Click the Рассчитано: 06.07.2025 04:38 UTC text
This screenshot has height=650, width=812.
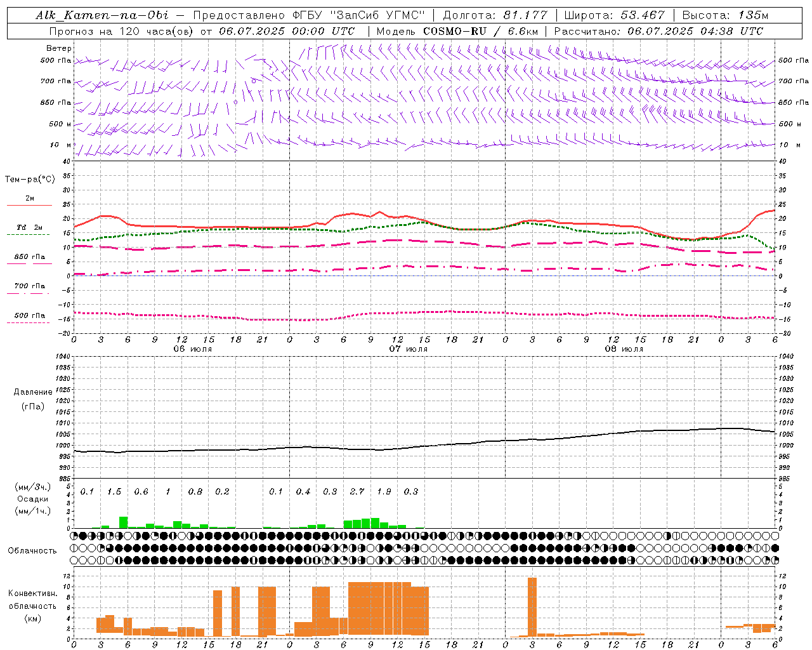coord(658,31)
